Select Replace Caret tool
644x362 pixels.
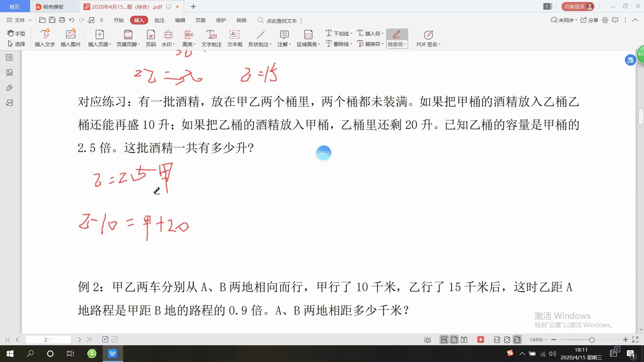[370, 44]
